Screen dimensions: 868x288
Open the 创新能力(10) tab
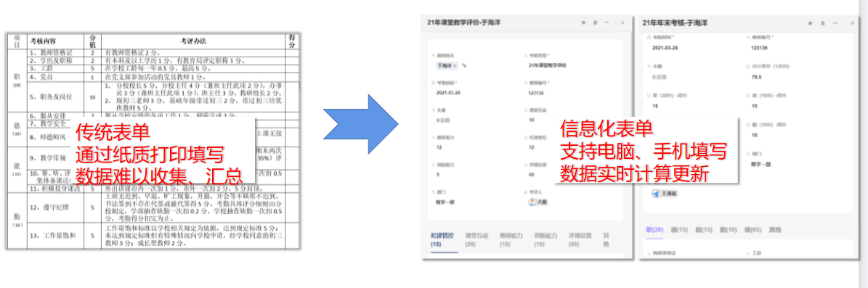[x=545, y=239]
